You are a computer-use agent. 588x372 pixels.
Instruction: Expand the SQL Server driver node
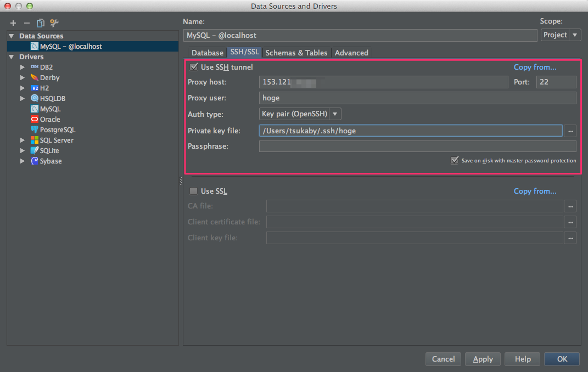[23, 140]
